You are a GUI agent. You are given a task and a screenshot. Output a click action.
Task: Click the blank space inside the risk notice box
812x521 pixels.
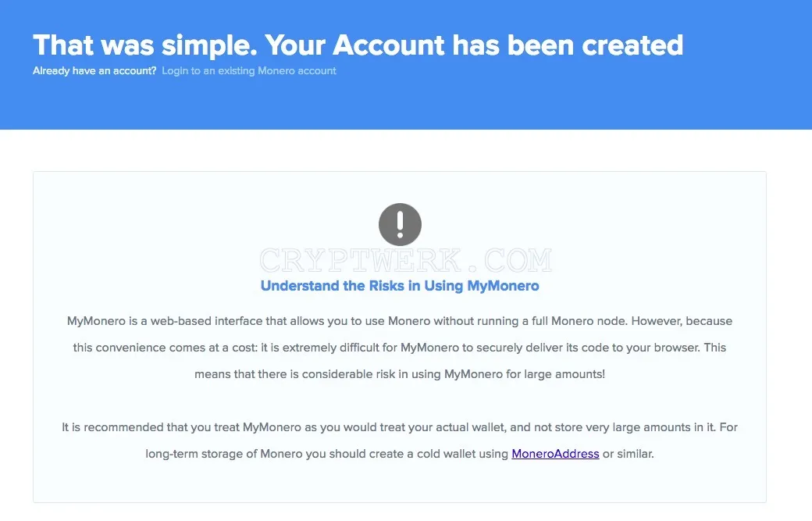coord(155,233)
